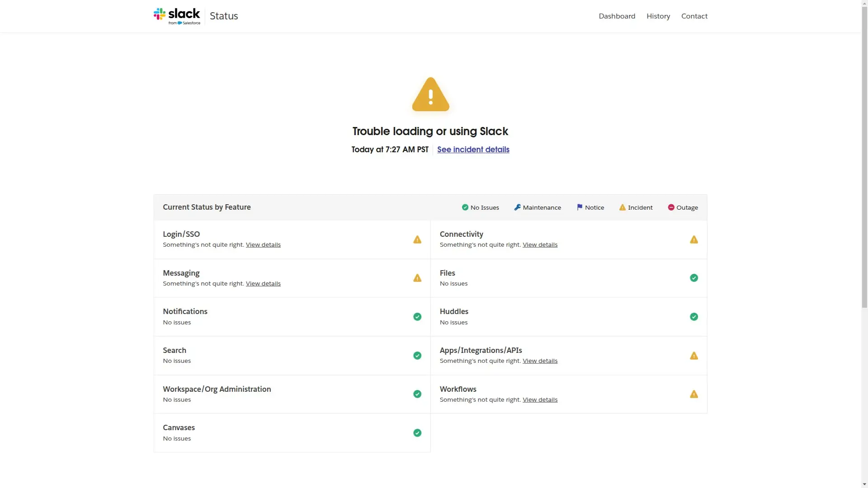Click the Incident legend triangle icon
Image resolution: width=868 pixels, height=488 pixels.
coord(623,207)
